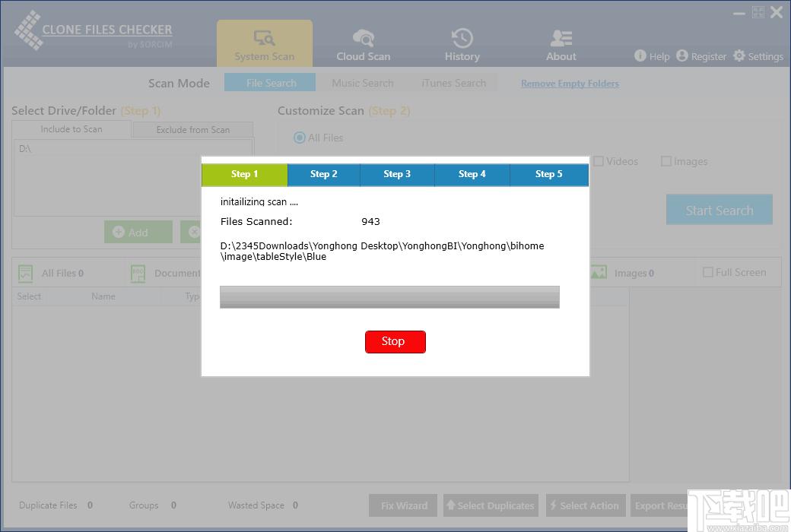The width and height of the screenshot is (791, 532).
Task: Click the All Files results icon
Action: tap(25, 274)
